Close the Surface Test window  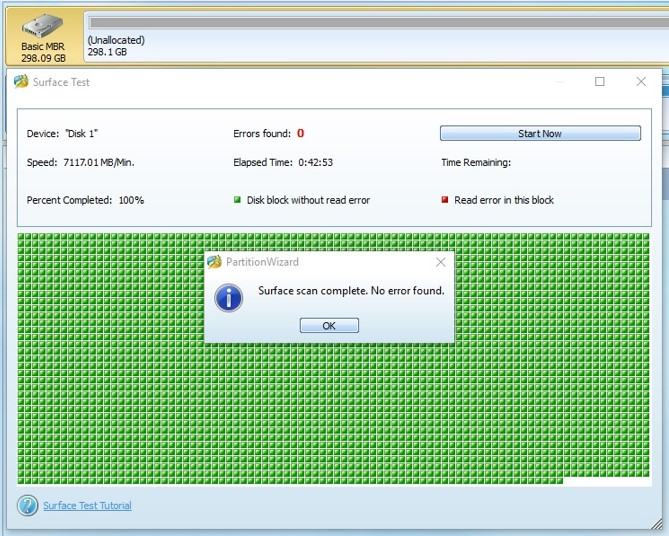pyautogui.click(x=641, y=82)
